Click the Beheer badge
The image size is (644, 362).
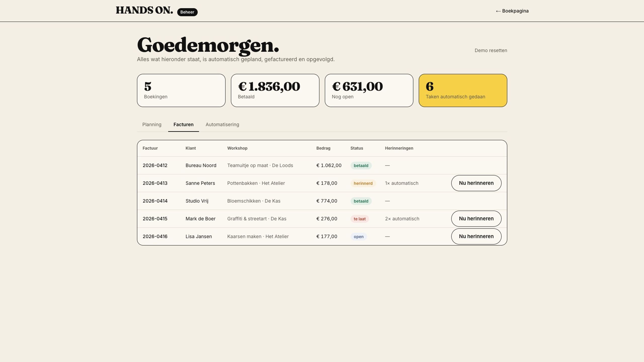coord(187,12)
